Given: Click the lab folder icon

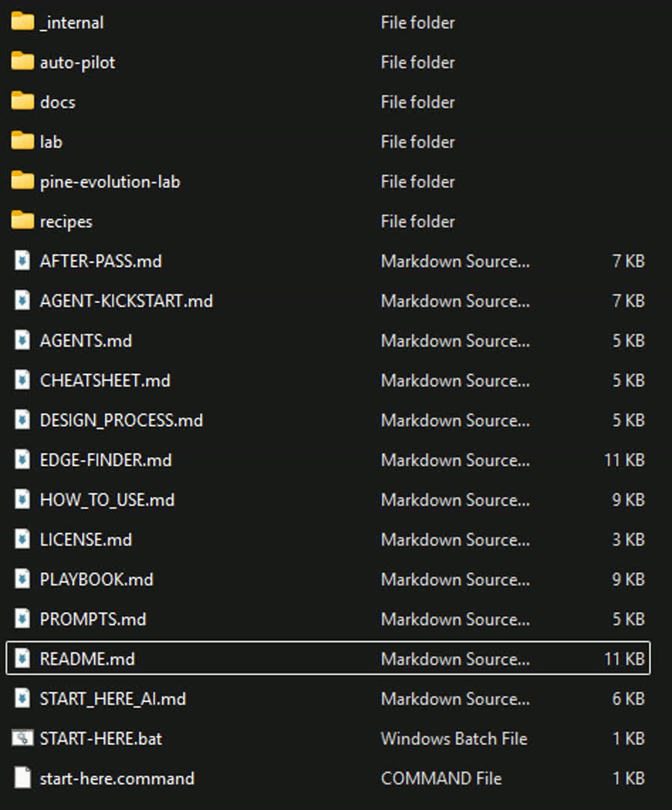Looking at the screenshot, I should pyautogui.click(x=22, y=142).
